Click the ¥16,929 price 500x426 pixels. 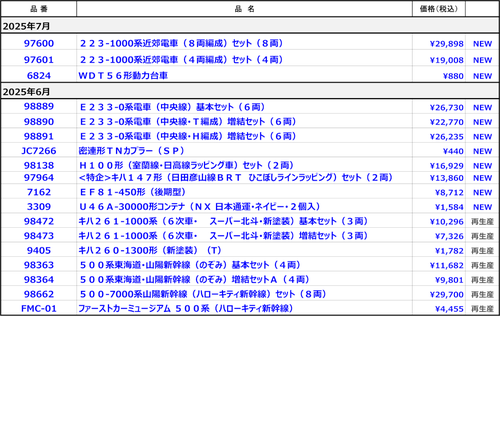447,166
